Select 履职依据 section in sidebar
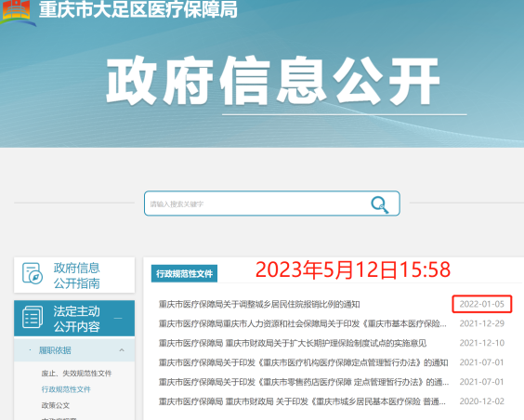This screenshot has width=524, height=420. pyautogui.click(x=55, y=350)
